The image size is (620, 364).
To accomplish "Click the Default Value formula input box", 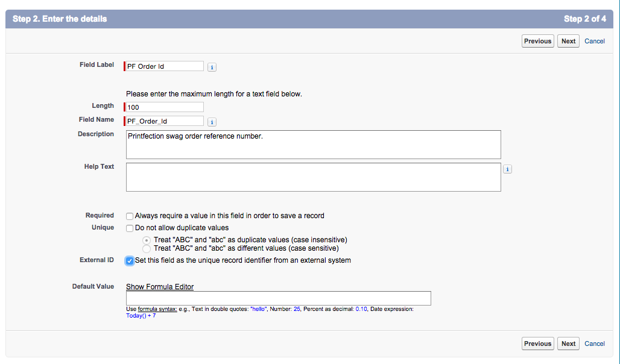I will (278, 298).
